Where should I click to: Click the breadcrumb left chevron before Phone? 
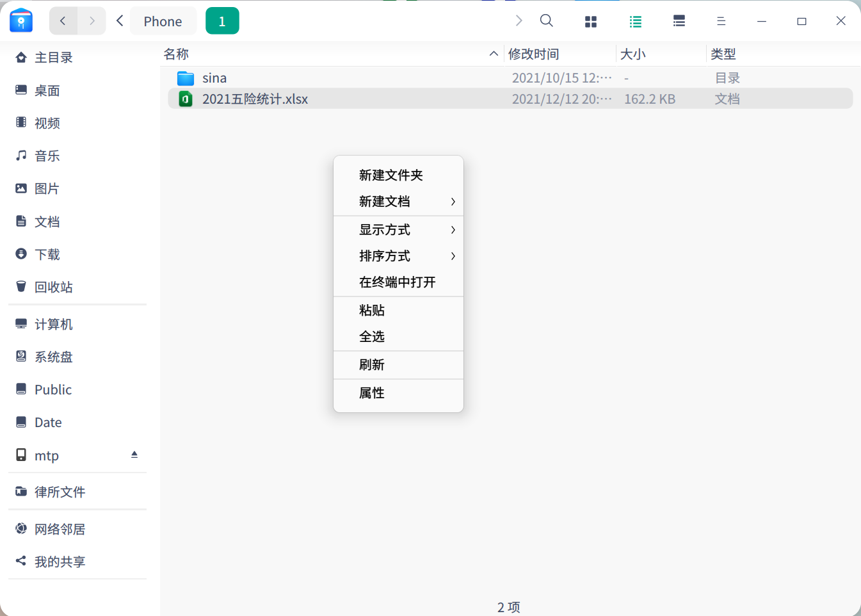(120, 21)
